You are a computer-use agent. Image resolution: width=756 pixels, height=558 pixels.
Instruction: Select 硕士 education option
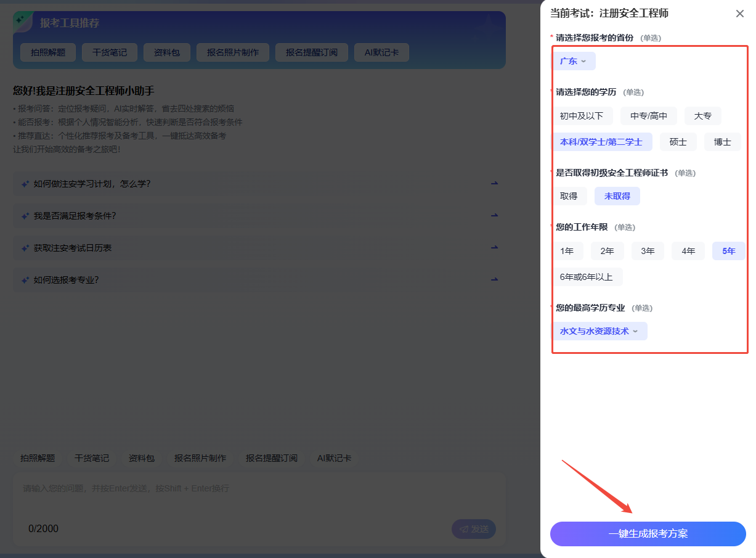[678, 142]
